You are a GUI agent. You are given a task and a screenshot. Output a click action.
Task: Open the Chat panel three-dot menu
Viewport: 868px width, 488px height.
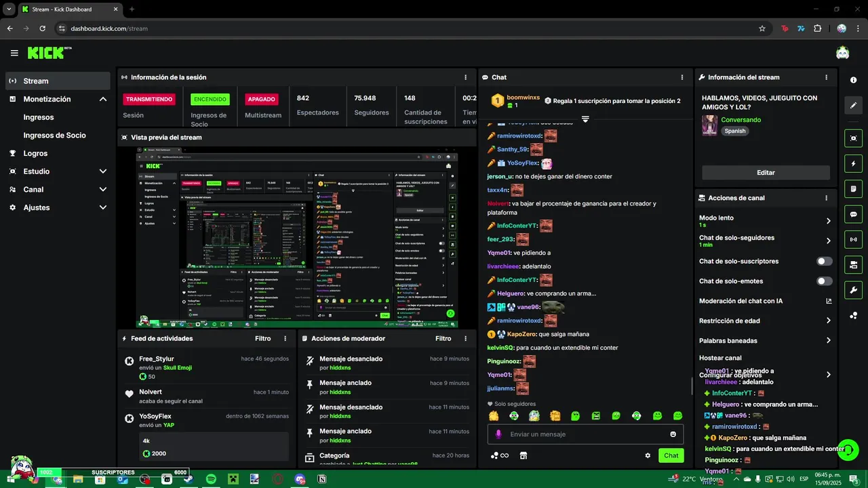click(682, 77)
